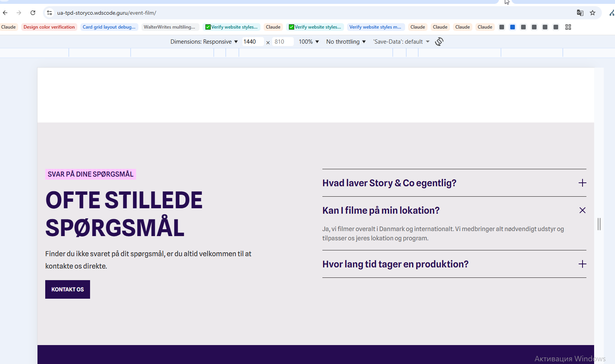Open the 'Save-Data': default dropdown
615x364 pixels.
pyautogui.click(x=401, y=42)
